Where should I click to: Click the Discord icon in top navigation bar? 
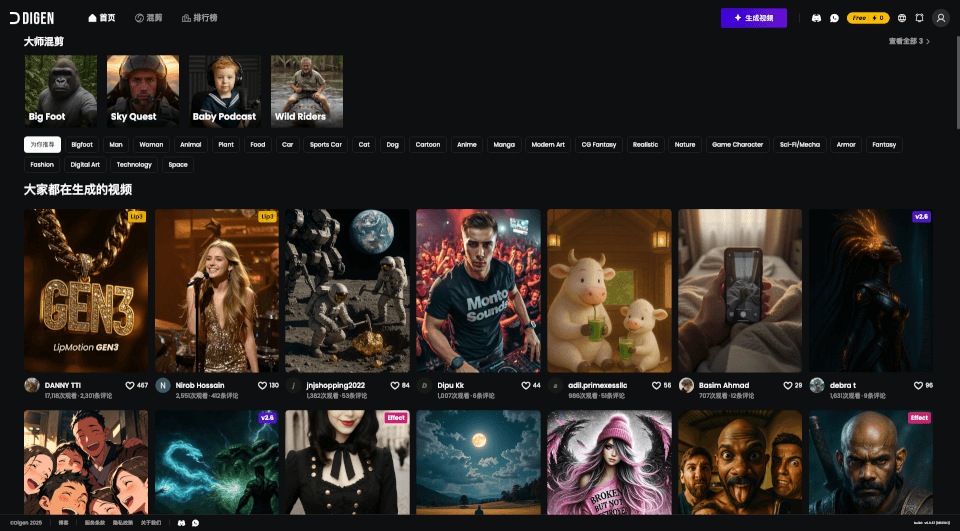pos(817,18)
